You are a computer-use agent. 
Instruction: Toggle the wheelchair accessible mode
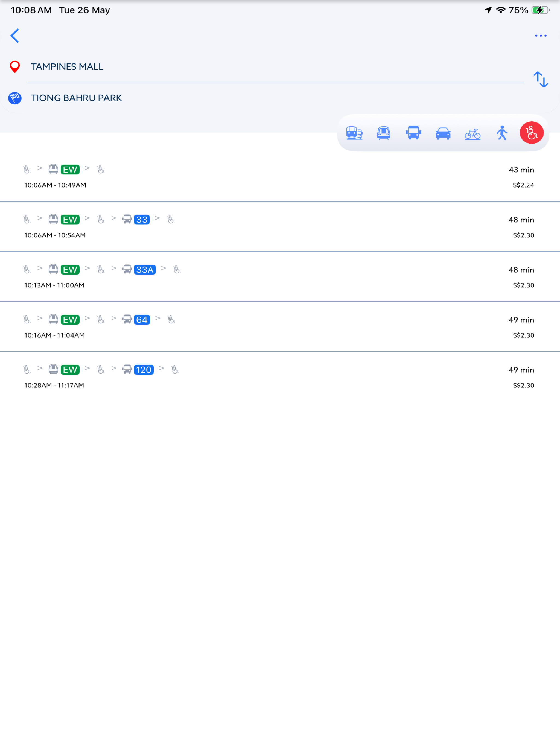click(x=531, y=133)
